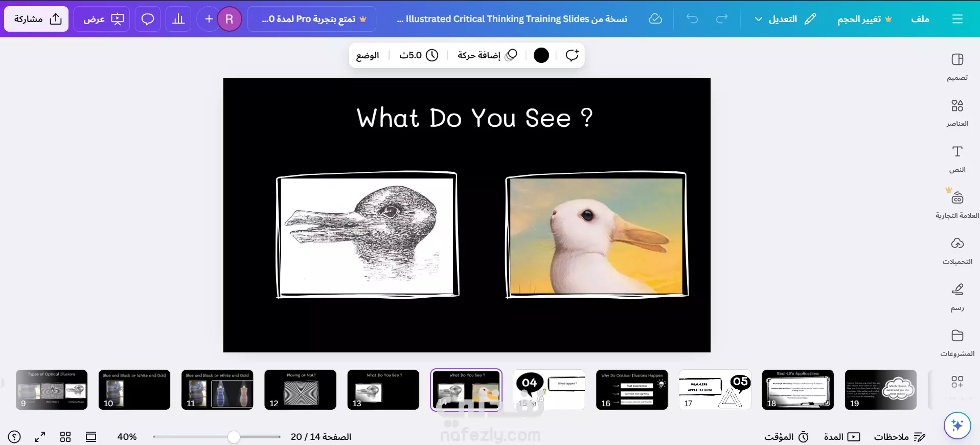Open the تصميم design panel

[x=958, y=66]
